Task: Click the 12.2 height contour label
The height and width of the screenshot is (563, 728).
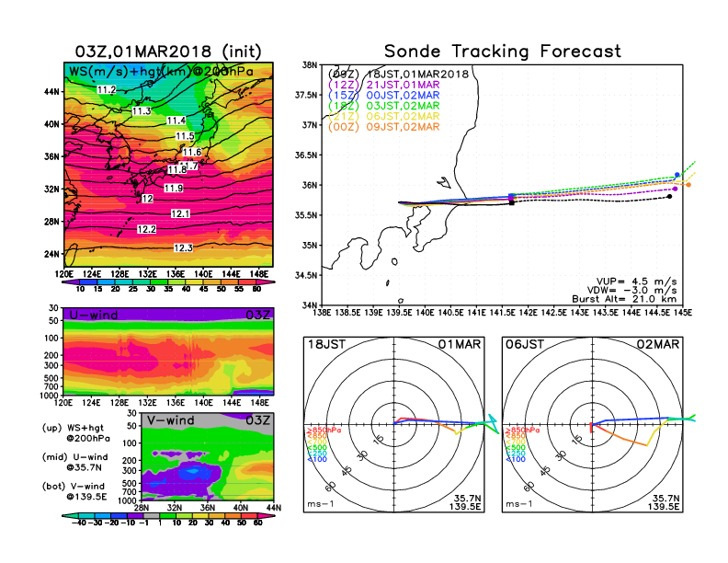Action: pos(147,229)
